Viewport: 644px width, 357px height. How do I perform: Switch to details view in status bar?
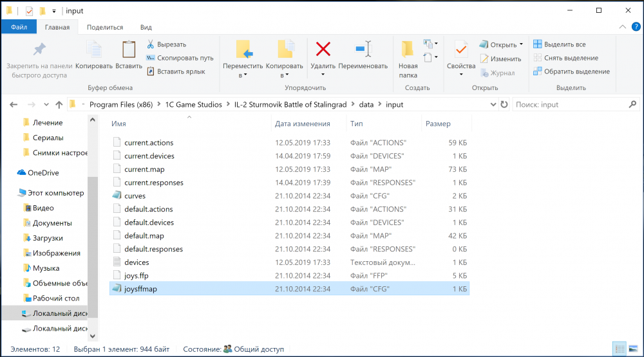pyautogui.click(x=618, y=349)
